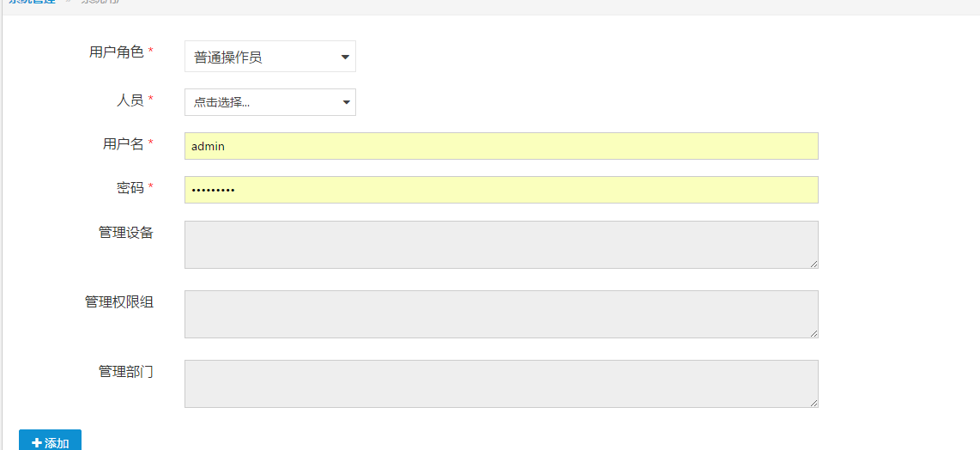Open the 普通操作员 role dropdown
The width and height of the screenshot is (980, 450).
[x=270, y=57]
